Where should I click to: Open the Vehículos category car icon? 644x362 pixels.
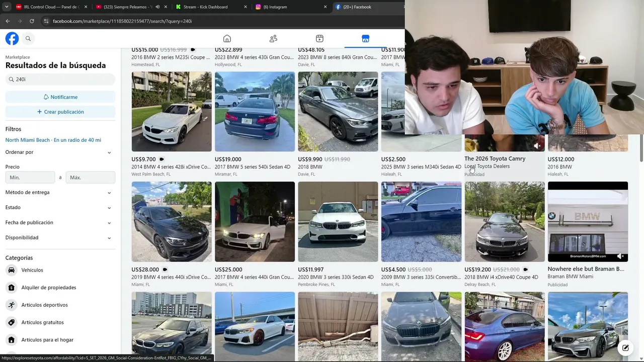(x=12, y=270)
